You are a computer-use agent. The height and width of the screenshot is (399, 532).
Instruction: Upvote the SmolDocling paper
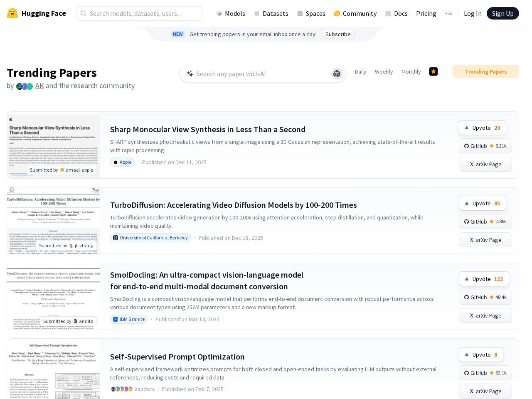point(483,279)
